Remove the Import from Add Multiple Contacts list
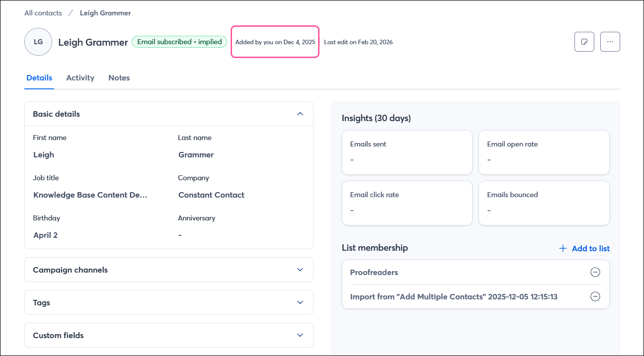Image resolution: width=644 pixels, height=356 pixels. [595, 296]
